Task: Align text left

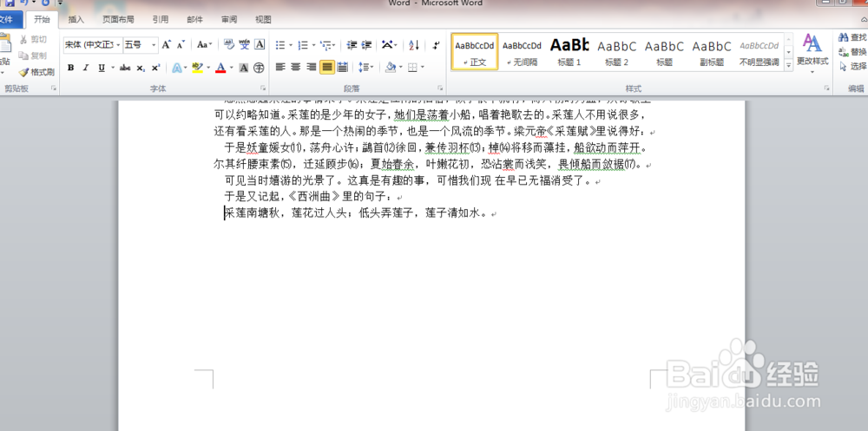Action: tap(280, 68)
